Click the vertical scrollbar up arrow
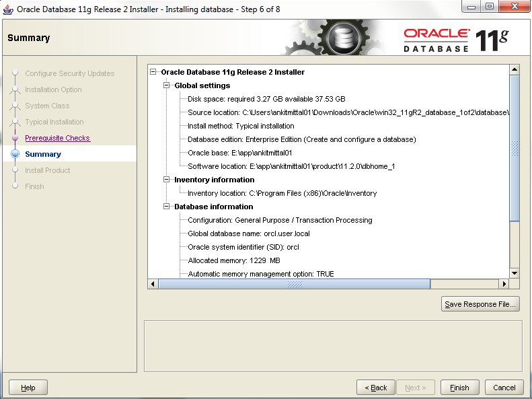Image resolution: width=532 pixels, height=399 pixels. 515,69
